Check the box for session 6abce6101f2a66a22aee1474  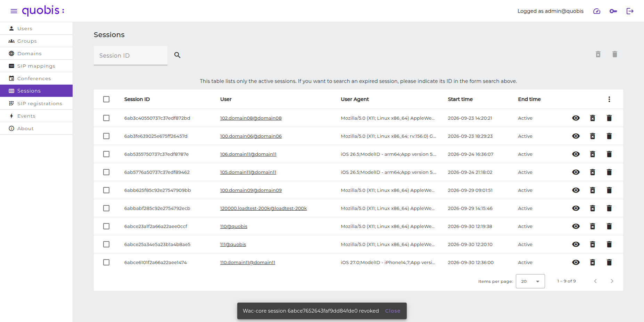coord(106,262)
